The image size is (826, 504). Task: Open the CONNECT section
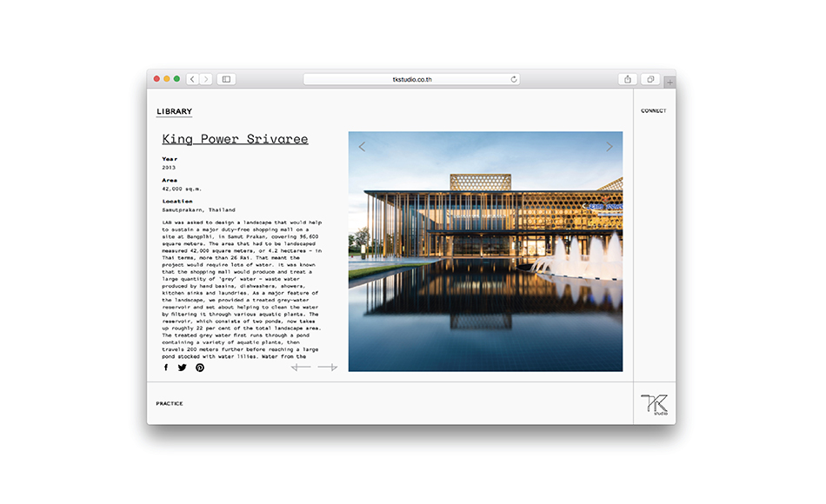[x=654, y=110]
